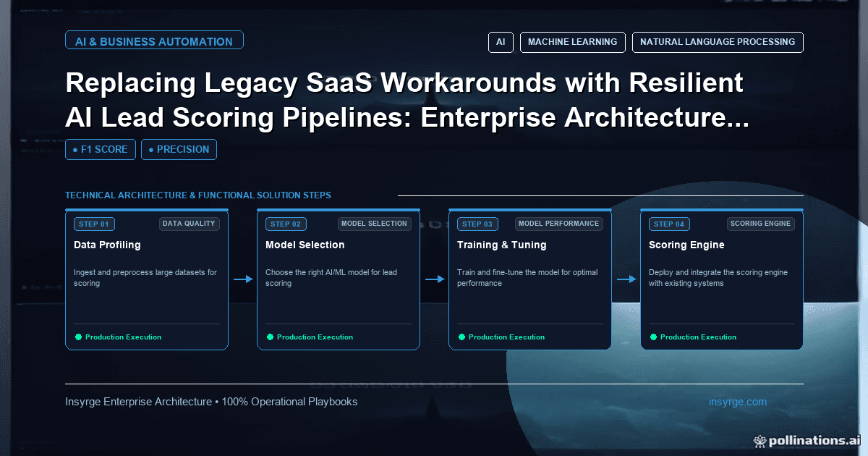Click the green status dot in Model Selection card
The image size is (868, 456).
[x=270, y=337]
